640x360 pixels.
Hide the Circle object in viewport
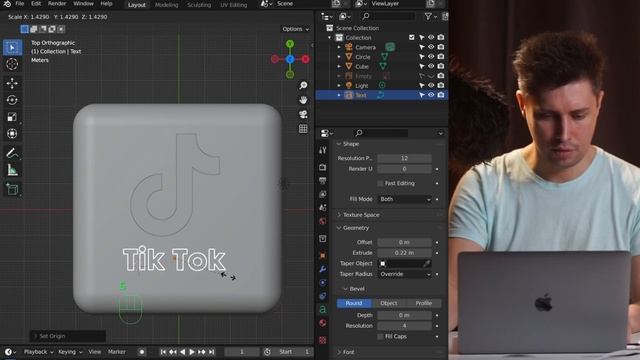click(x=431, y=56)
